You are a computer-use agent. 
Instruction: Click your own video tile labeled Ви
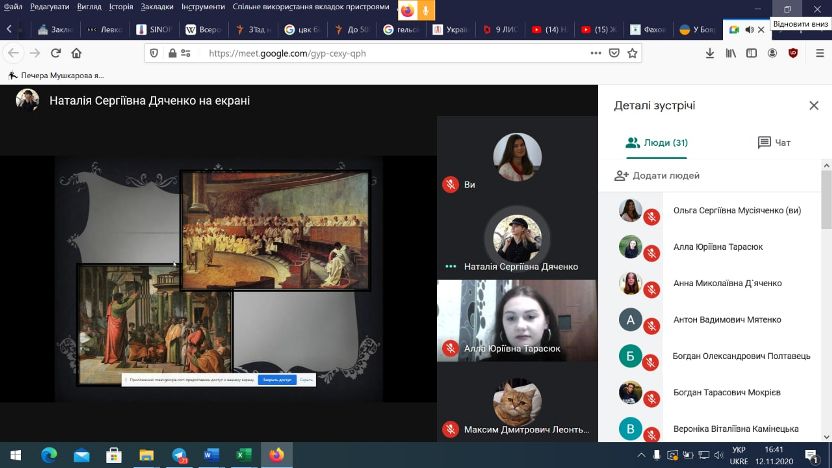[x=517, y=157]
